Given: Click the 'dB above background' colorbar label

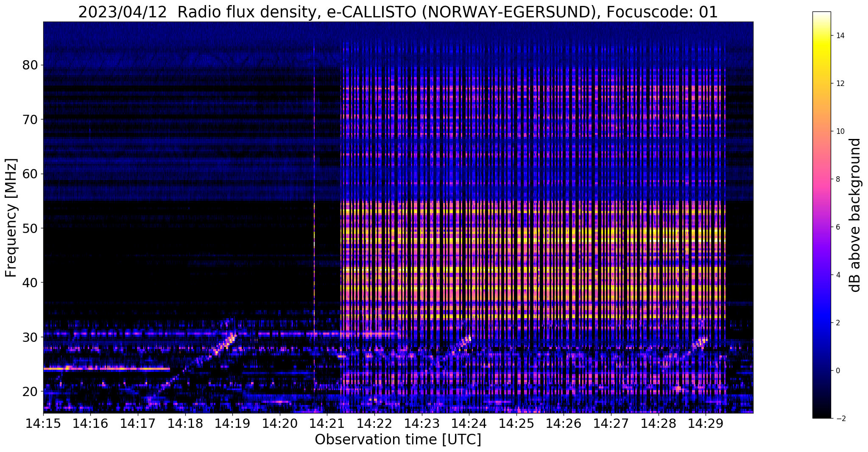Looking at the screenshot, I should coord(855,215).
